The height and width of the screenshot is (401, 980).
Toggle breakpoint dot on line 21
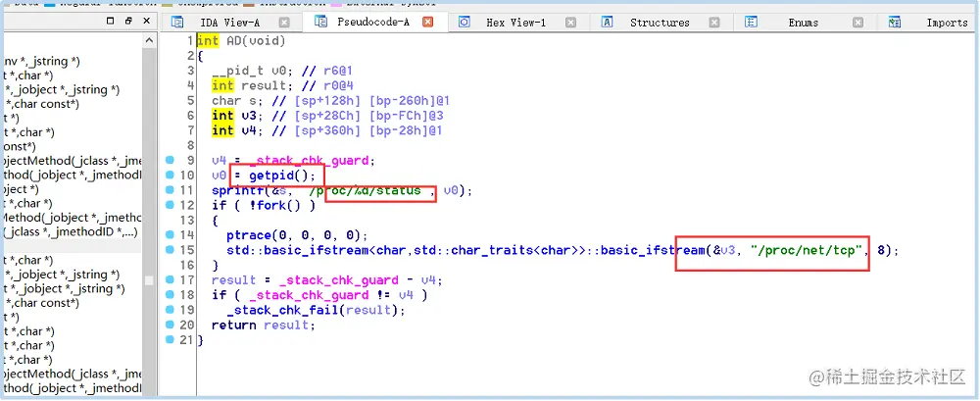click(170, 339)
